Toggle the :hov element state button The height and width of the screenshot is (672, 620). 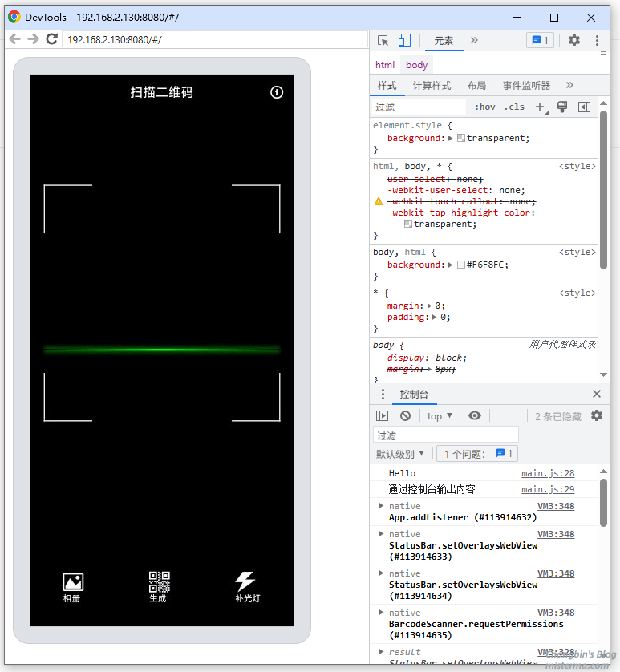(x=485, y=107)
